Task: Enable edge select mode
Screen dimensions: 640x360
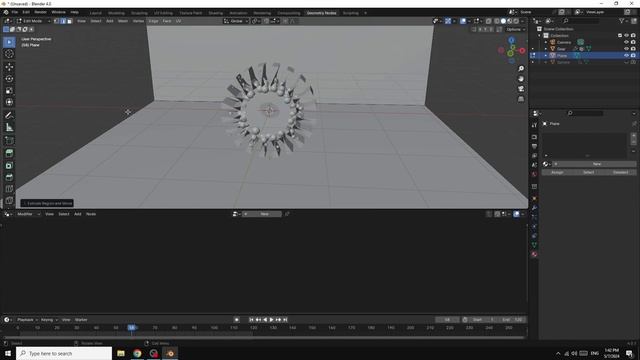Action: (63, 21)
